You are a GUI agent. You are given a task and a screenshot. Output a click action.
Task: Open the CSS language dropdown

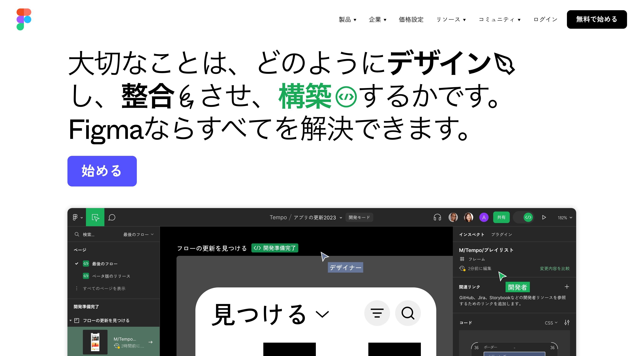tap(551, 322)
